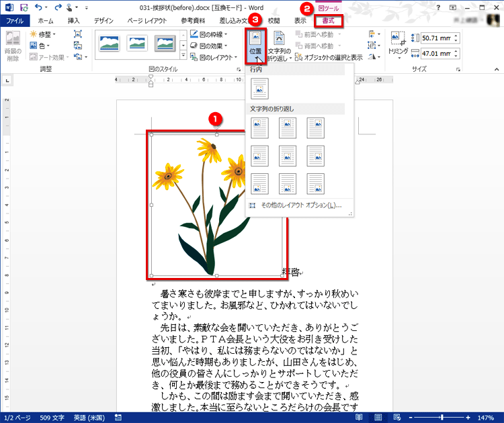Image resolution: width=504 pixels, height=423 pixels.
Task: Switch to web layout view icon
Action: 397,417
